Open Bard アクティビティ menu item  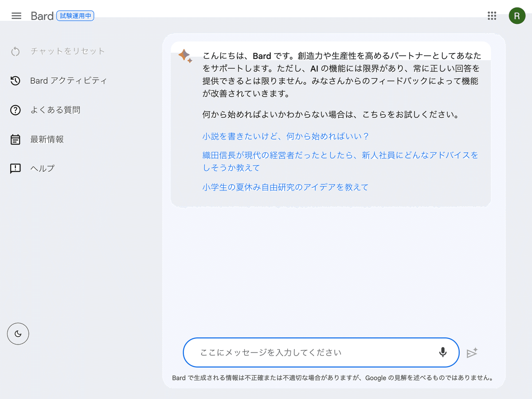coord(69,81)
